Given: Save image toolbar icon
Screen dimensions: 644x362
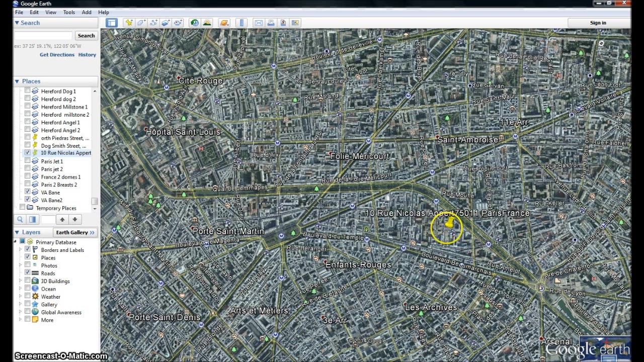Looking at the screenshot, I should (283, 23).
